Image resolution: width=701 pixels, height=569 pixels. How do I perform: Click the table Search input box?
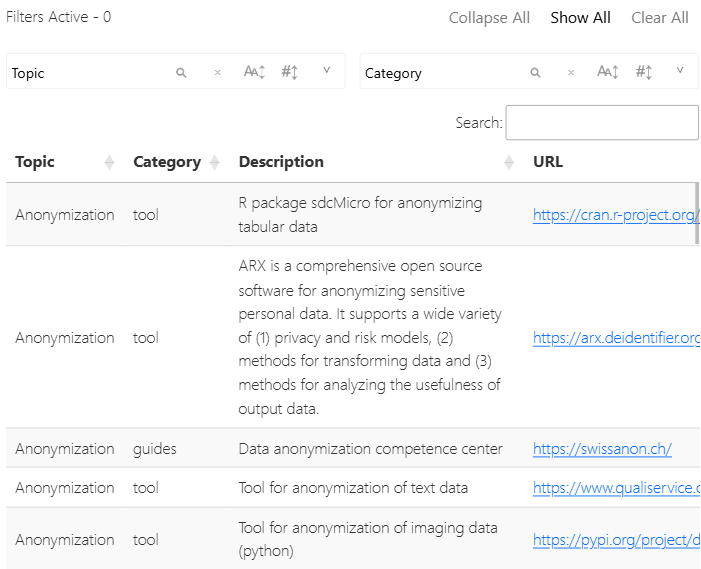[x=602, y=123]
